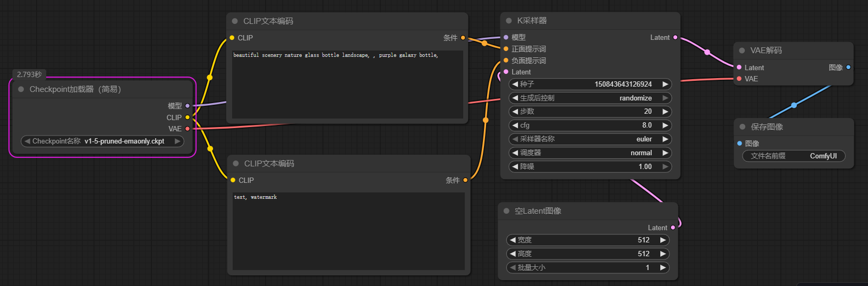Screen dimensions: 868x286
Task: Open the 采样器名称 euler dropdown
Action: (590, 139)
